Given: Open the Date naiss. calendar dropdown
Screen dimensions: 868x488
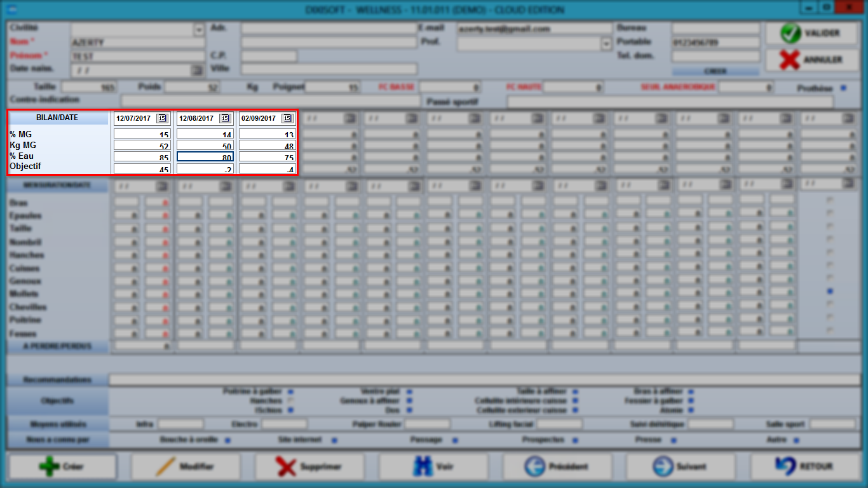Looking at the screenshot, I should (x=198, y=70).
